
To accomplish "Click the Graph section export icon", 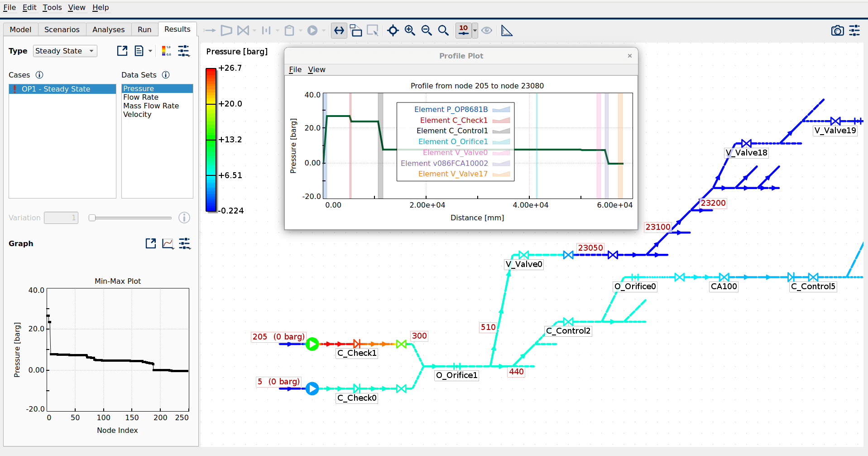I will click(x=151, y=243).
